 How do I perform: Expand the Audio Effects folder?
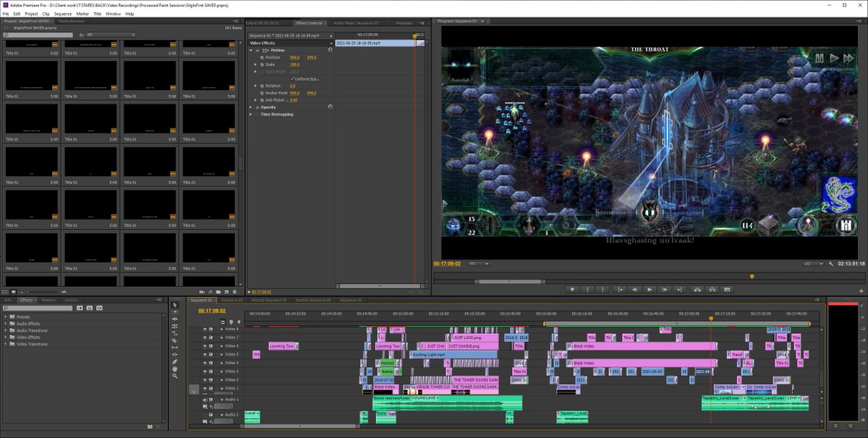point(5,323)
